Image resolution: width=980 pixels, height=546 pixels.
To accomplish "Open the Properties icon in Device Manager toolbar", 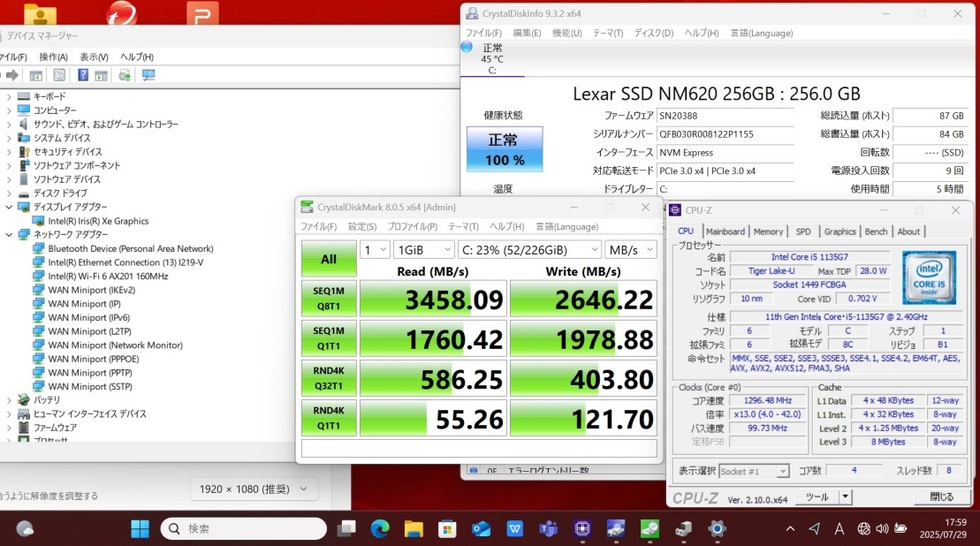I will (59, 76).
